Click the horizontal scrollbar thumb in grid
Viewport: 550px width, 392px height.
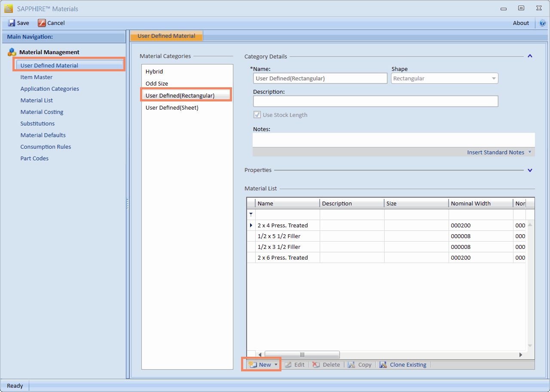(x=302, y=355)
